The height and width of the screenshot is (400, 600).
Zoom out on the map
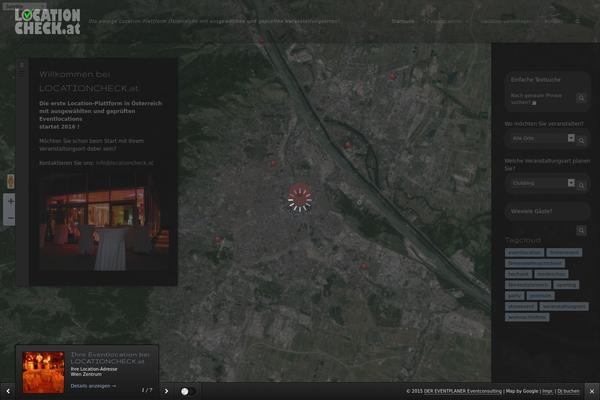click(10, 218)
